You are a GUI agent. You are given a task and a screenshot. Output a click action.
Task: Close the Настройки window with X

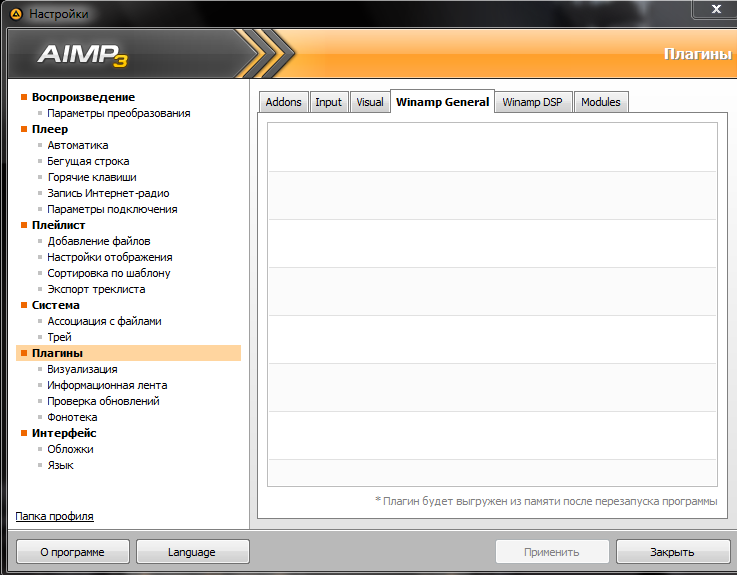coord(716,9)
